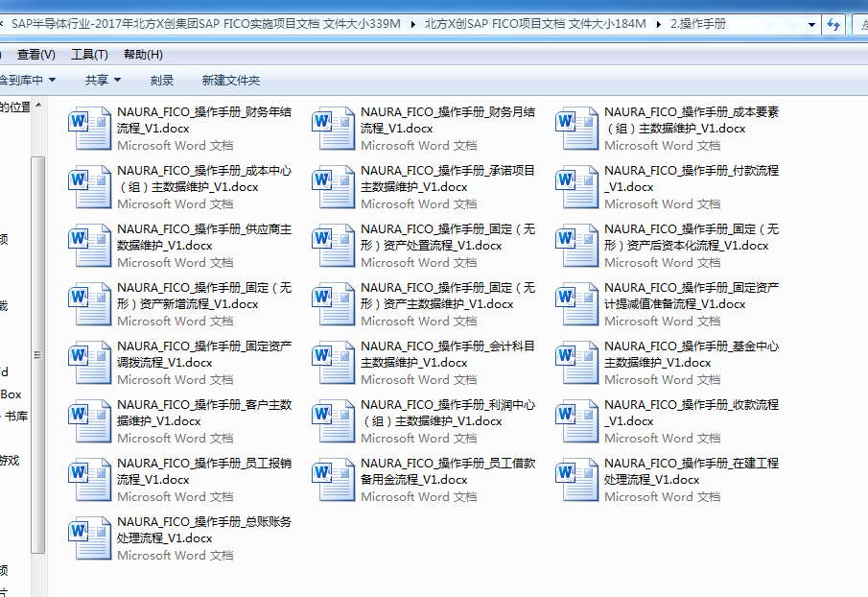The width and height of the screenshot is (868, 597).
Task: Select filename 员工报销流程_V1.docx text
Action: [204, 471]
